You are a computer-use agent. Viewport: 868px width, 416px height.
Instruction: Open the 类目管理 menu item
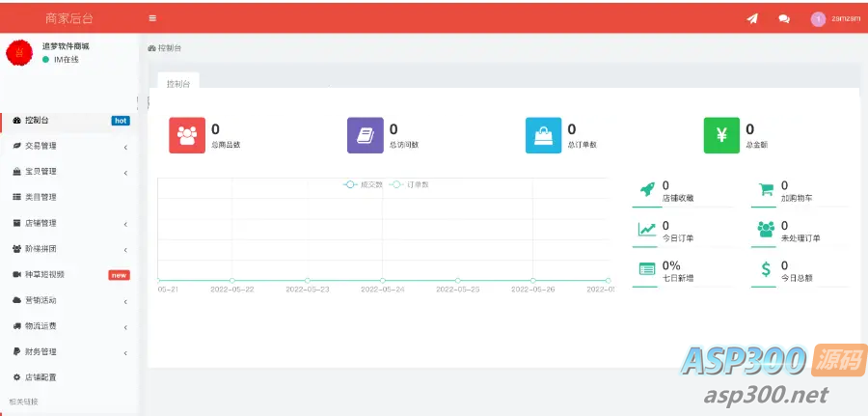[x=69, y=197]
